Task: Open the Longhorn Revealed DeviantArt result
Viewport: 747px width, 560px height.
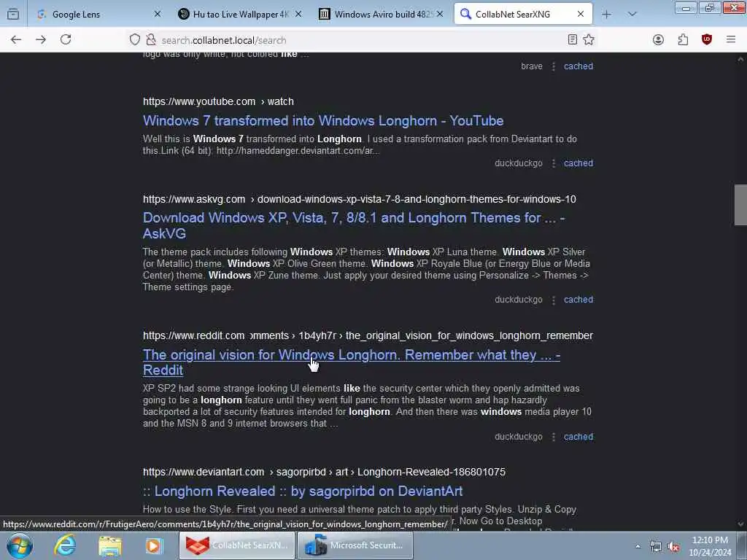Action: coord(303,491)
